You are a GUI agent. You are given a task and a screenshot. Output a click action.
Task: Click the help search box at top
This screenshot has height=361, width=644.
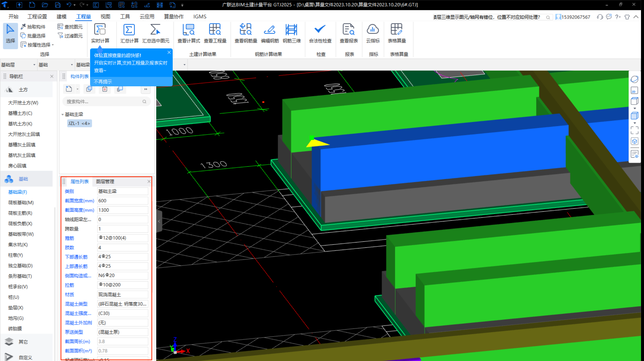pos(492,17)
